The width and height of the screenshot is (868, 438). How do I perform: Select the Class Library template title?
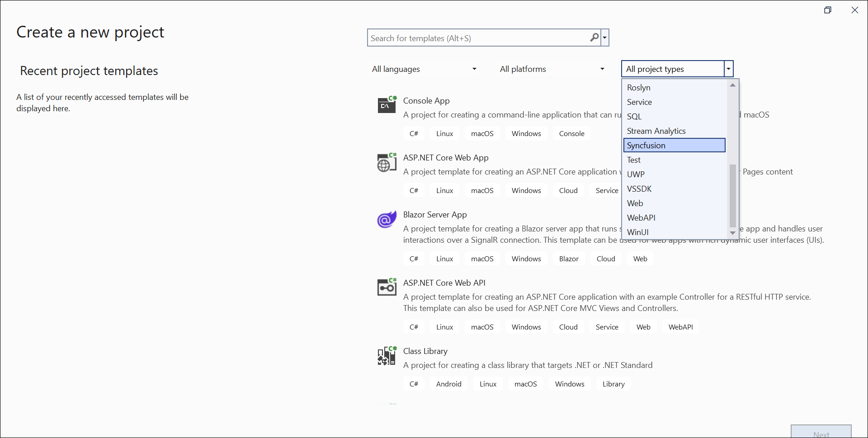(x=425, y=351)
